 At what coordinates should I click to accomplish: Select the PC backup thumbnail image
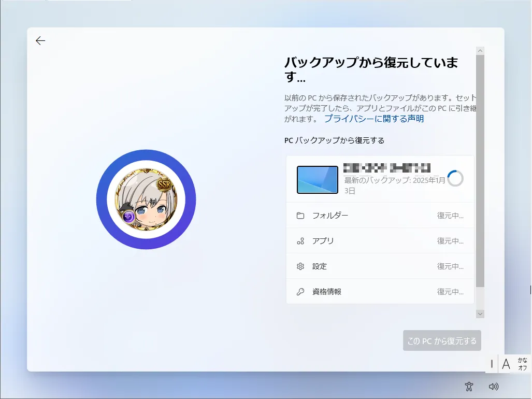[x=317, y=180]
